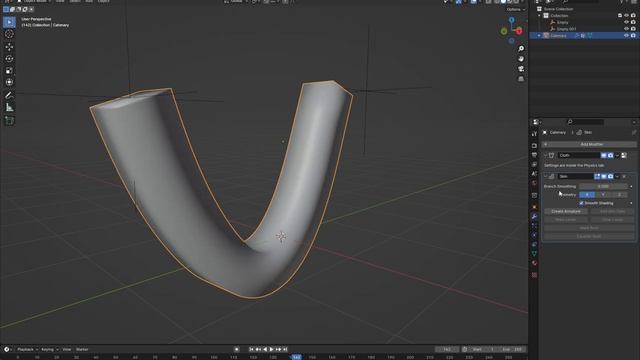Open the View Layer properties tab
Image resolution: width=640 pixels, height=360 pixels.
coord(534,164)
